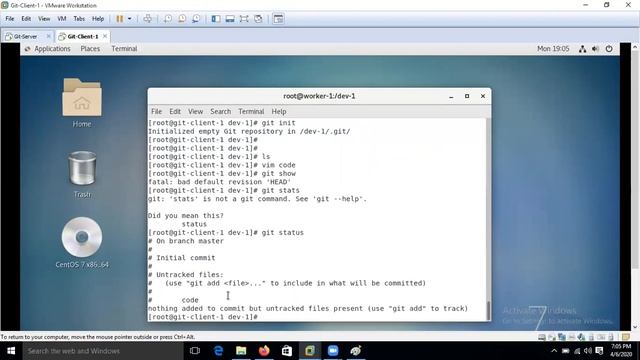Open the terminal window's Edit menu
The height and width of the screenshot is (360, 640).
point(175,111)
